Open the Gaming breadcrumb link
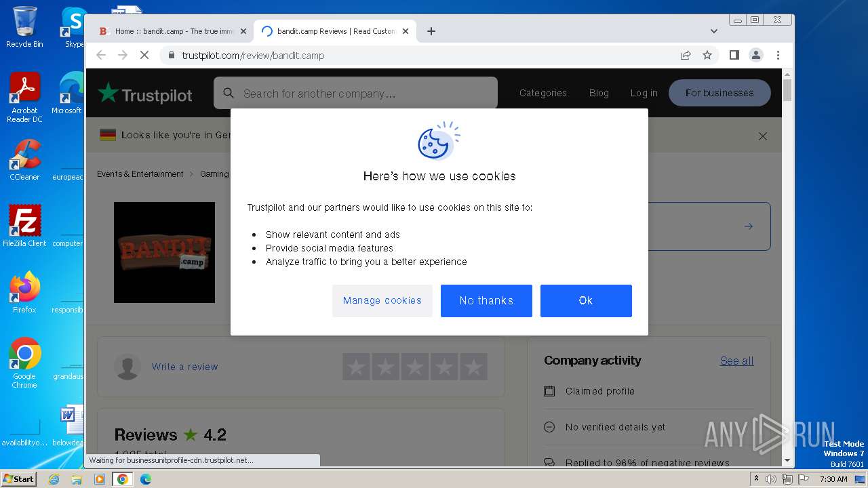 pos(214,174)
